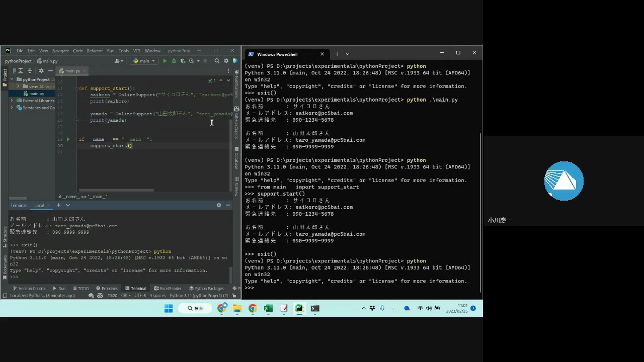This screenshot has height=362, width=644.
Task: Open Excel from the Windows taskbar
Action: pos(268,308)
